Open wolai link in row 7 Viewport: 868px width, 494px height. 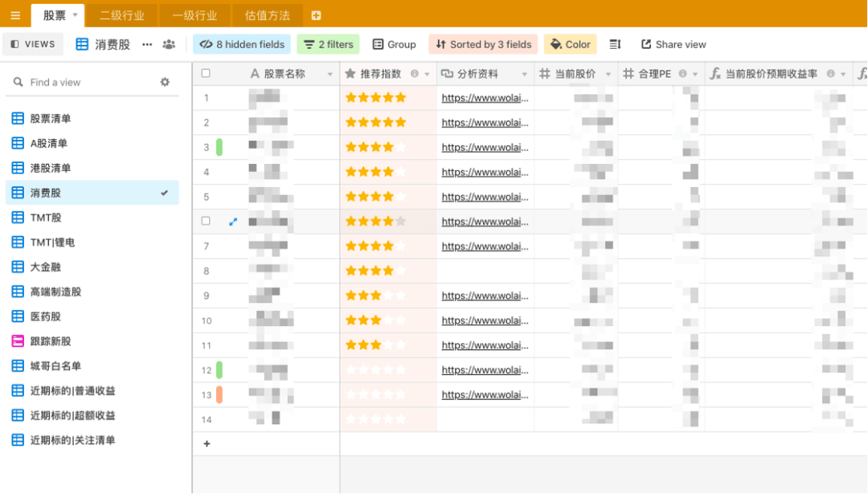[x=485, y=246]
